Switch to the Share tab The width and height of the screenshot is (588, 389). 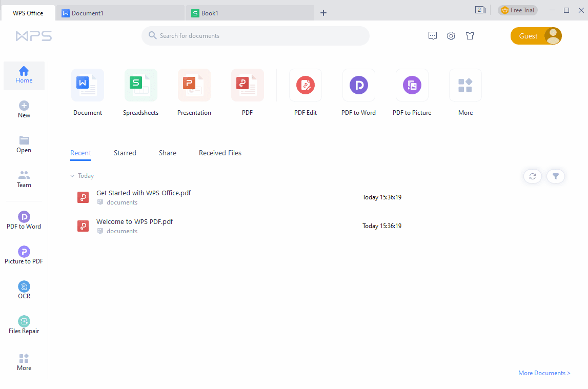point(168,153)
